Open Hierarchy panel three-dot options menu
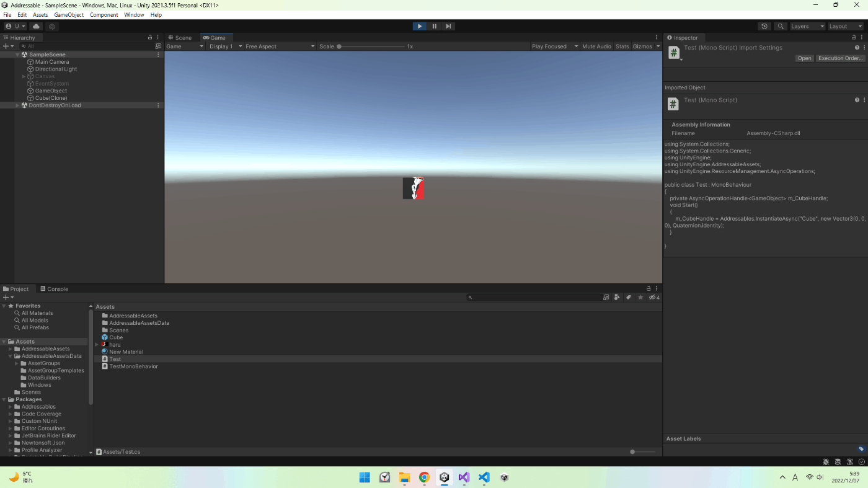 click(x=158, y=38)
